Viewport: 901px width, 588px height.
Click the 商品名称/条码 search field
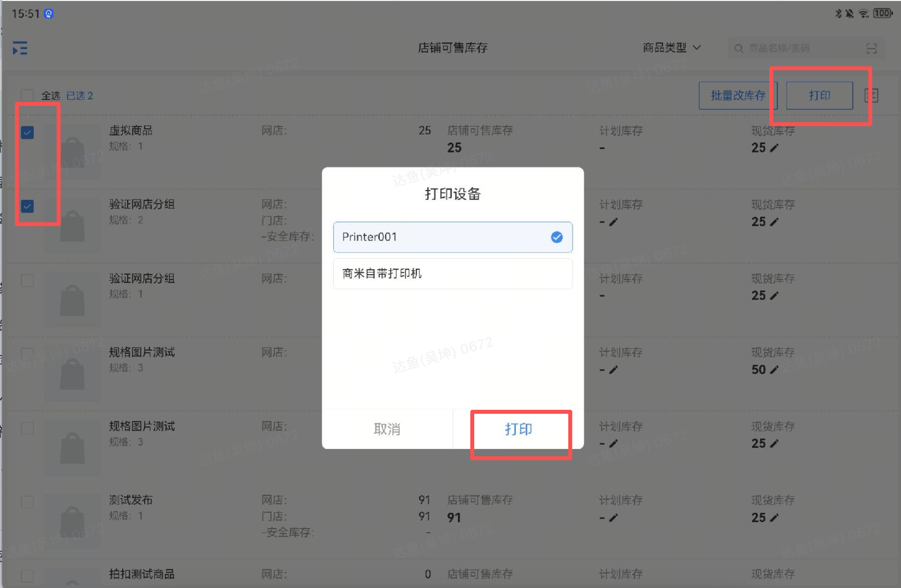(x=802, y=48)
